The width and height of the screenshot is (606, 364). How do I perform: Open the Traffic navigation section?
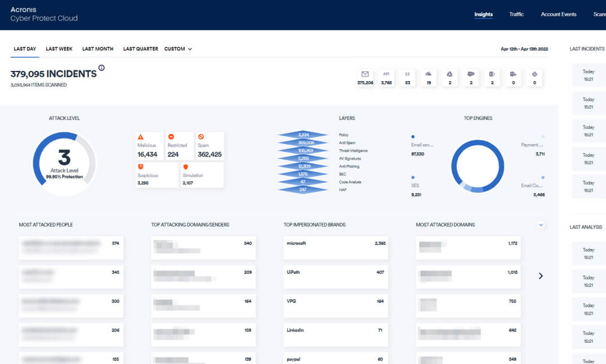pos(516,15)
